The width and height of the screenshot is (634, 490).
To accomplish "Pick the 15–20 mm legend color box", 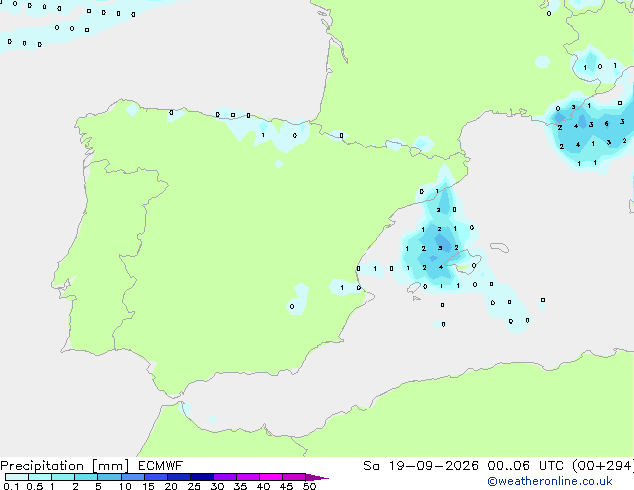I will tap(156, 477).
